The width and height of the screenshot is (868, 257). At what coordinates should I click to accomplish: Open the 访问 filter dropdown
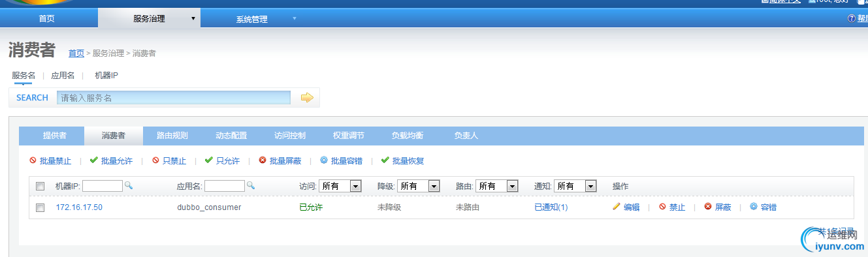340,186
